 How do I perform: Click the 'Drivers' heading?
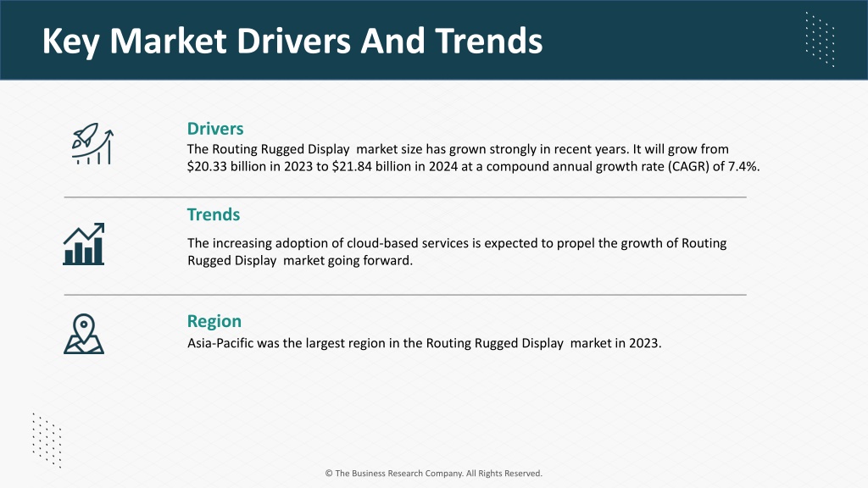(x=215, y=129)
